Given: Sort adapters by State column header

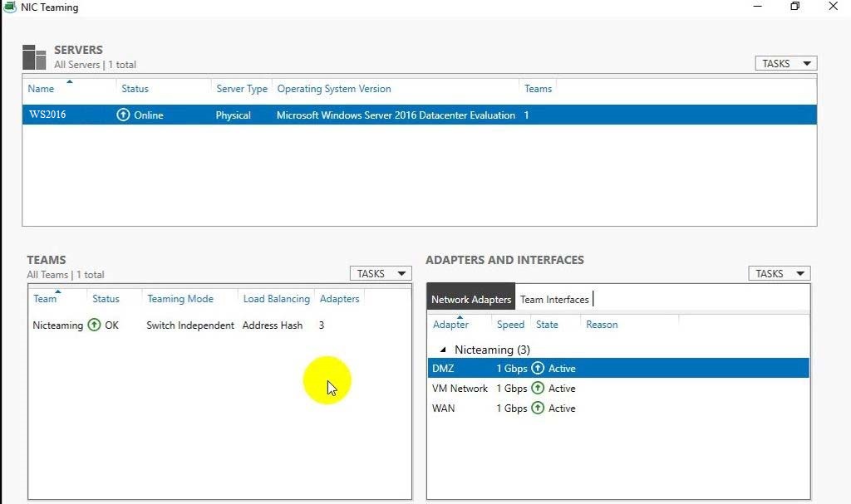Looking at the screenshot, I should tap(547, 325).
